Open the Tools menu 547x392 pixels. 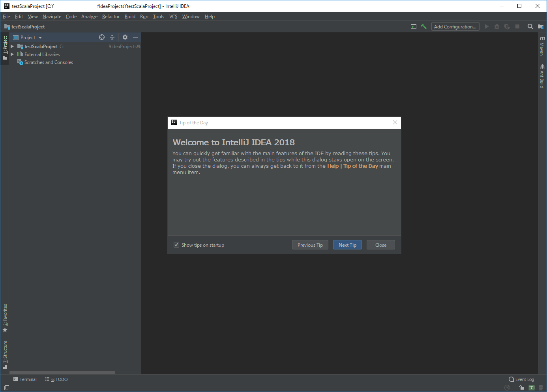159,17
